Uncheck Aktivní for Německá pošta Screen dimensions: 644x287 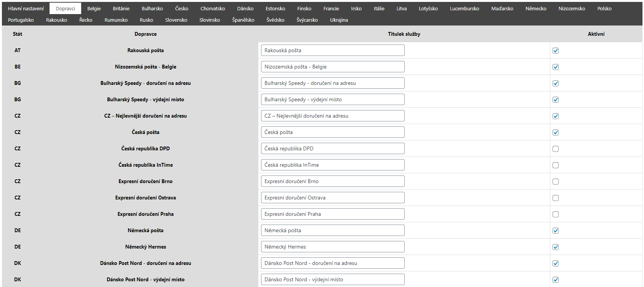pos(556,231)
